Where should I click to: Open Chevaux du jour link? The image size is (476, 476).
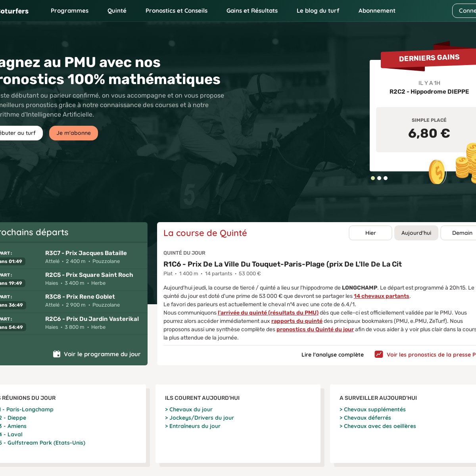pos(189,409)
